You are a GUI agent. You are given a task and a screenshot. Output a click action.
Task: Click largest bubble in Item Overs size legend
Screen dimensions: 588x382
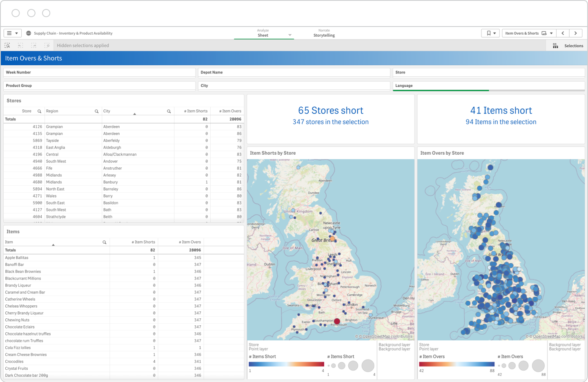pos(538,366)
